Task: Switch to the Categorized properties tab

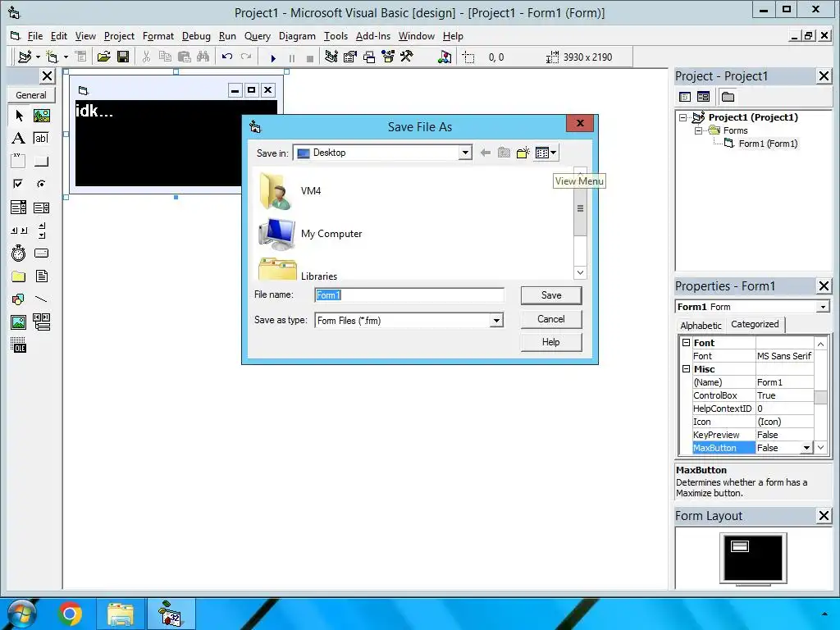Action: 755,324
